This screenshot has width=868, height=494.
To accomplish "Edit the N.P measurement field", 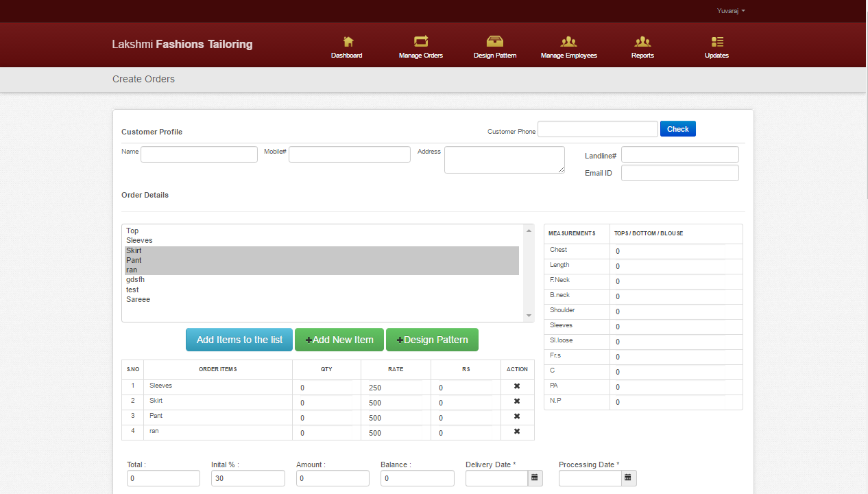I will (x=669, y=403).
